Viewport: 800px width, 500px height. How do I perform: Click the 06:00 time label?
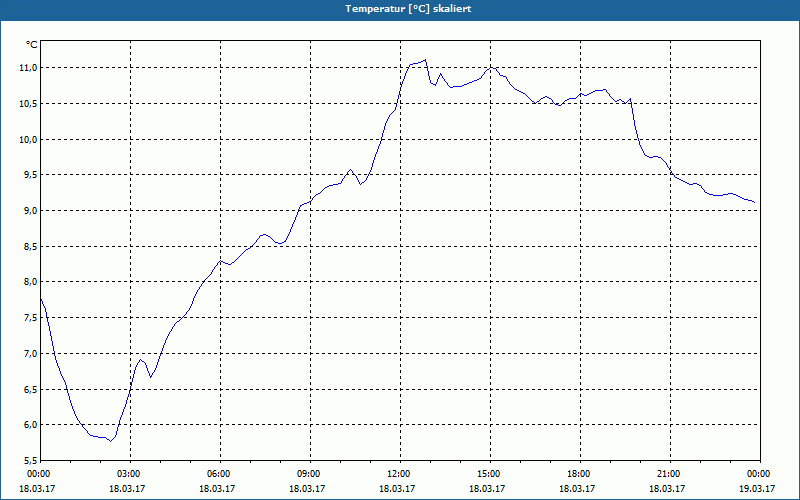point(220,474)
